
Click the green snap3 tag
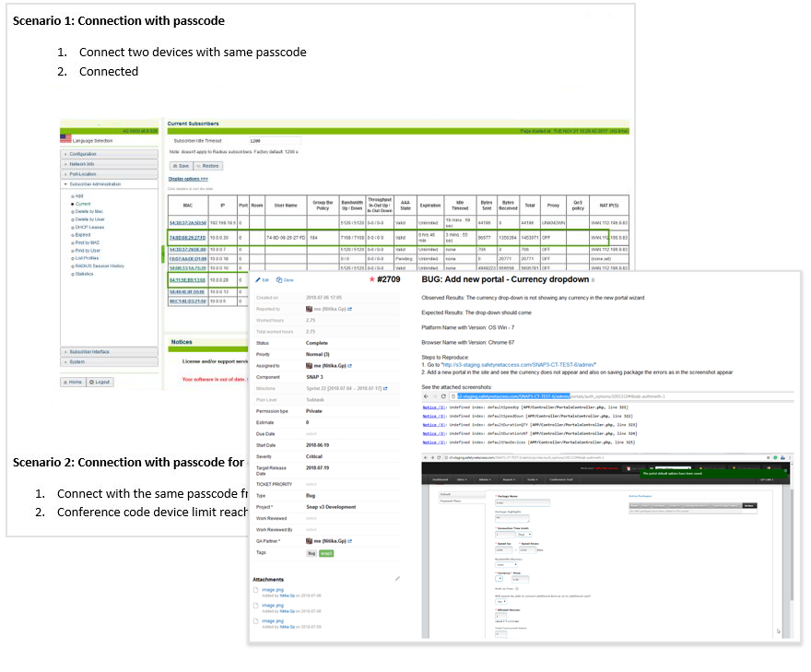coord(326,552)
